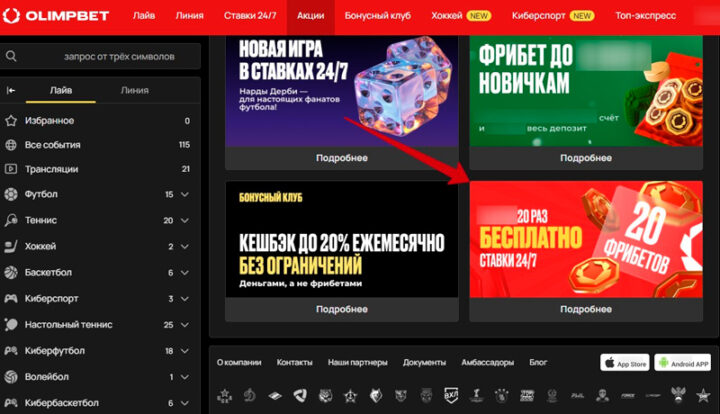Image resolution: width=720 pixels, height=414 pixels.
Task: Expand the Киберспорт sidebar chevron
Action: pos(185,299)
